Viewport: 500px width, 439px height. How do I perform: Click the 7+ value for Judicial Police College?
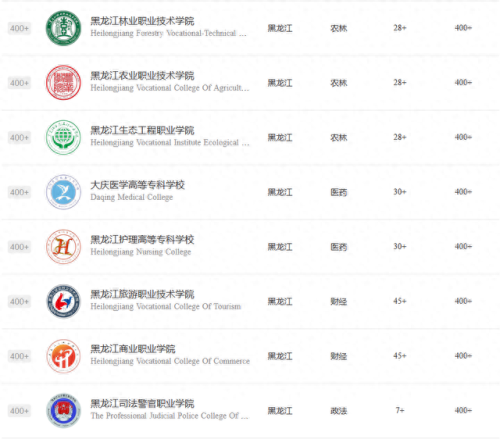[x=400, y=410]
